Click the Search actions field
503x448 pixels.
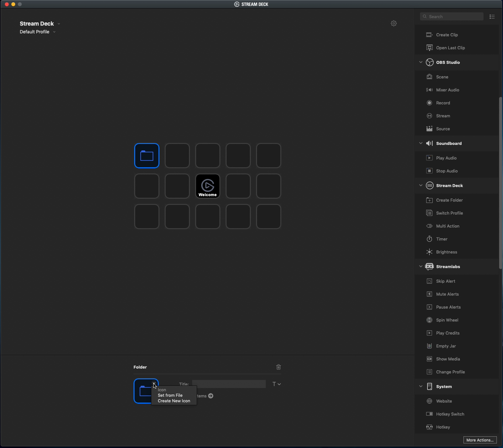coord(452,17)
